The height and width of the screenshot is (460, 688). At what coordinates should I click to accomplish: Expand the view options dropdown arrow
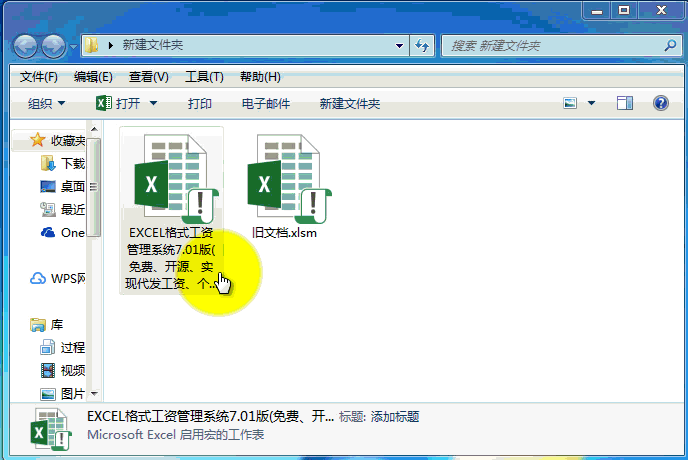coord(591,103)
